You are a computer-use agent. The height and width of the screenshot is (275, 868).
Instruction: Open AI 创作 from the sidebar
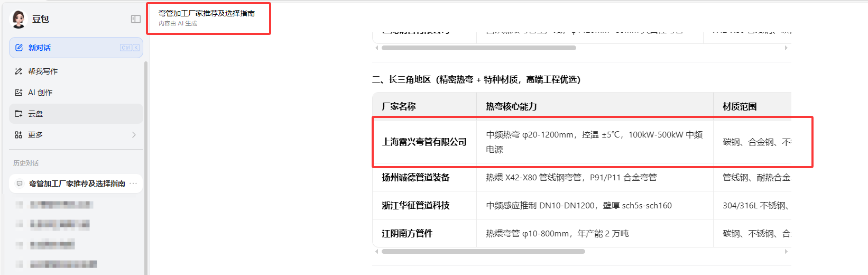pos(76,93)
